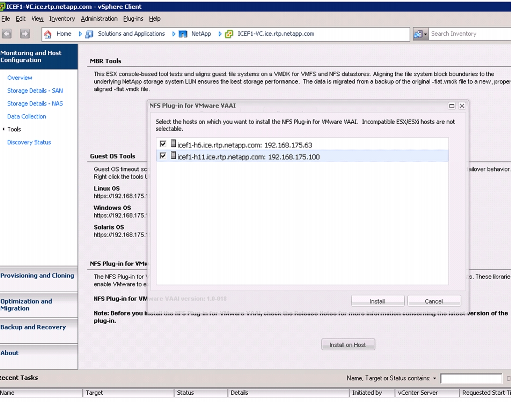Select the row icef1-h11.ice.rtp.netapp.com: 192.168.175.100
511x420 pixels.
tap(302, 156)
